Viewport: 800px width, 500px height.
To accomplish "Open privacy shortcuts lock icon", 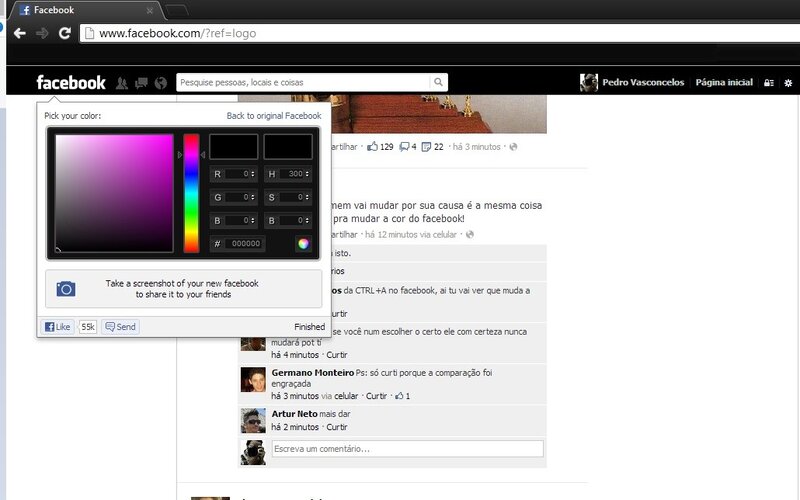I will point(768,83).
